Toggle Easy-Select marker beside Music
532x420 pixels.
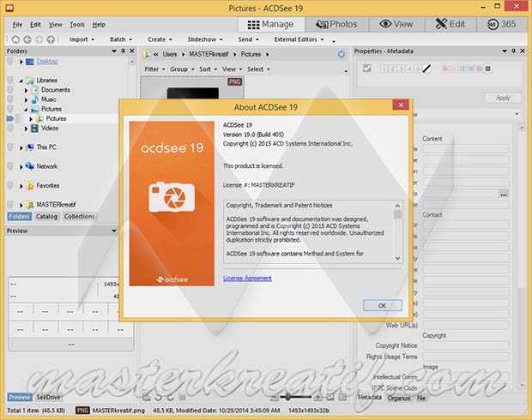pyautogui.click(x=10, y=99)
